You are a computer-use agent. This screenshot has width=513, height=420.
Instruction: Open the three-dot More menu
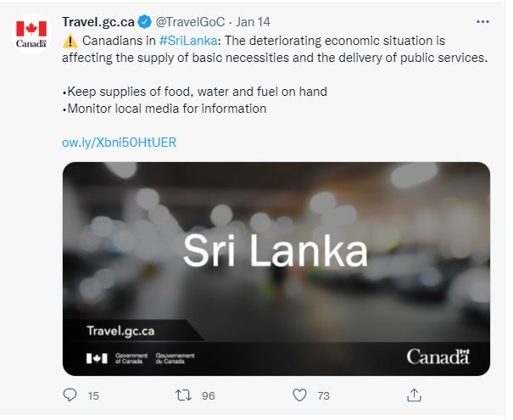482,21
